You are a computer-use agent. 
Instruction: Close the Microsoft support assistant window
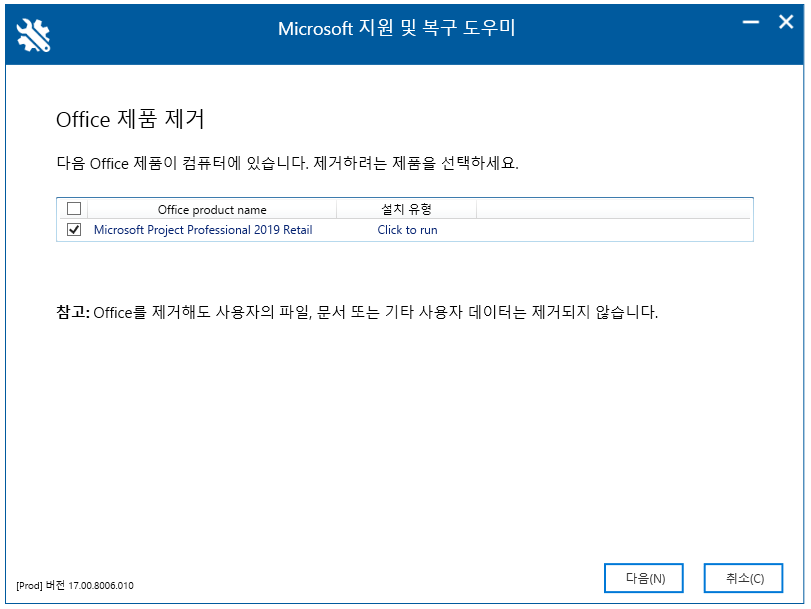pyautogui.click(x=786, y=22)
